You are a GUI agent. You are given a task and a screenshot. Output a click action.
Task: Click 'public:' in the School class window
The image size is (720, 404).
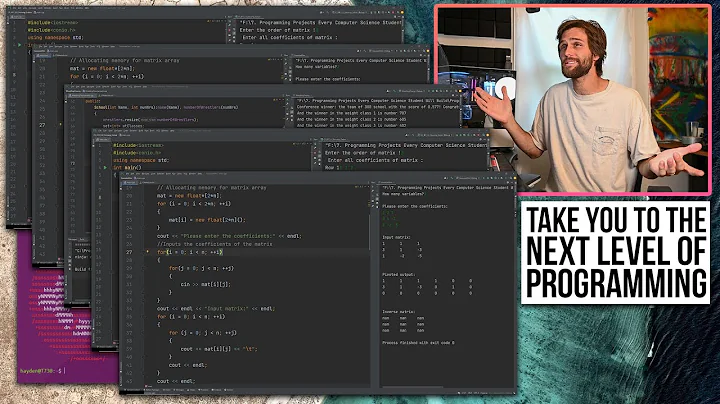pos(93,101)
